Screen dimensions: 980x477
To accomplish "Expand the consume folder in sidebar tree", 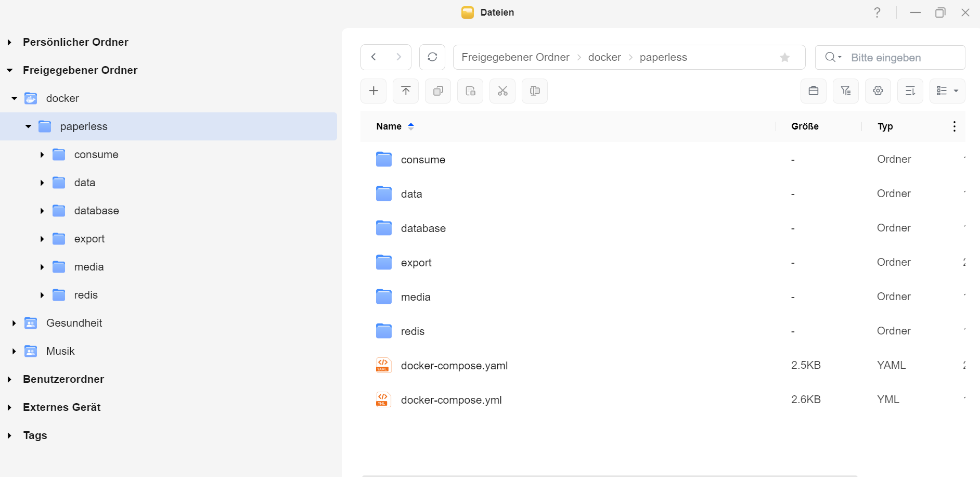I will point(42,155).
